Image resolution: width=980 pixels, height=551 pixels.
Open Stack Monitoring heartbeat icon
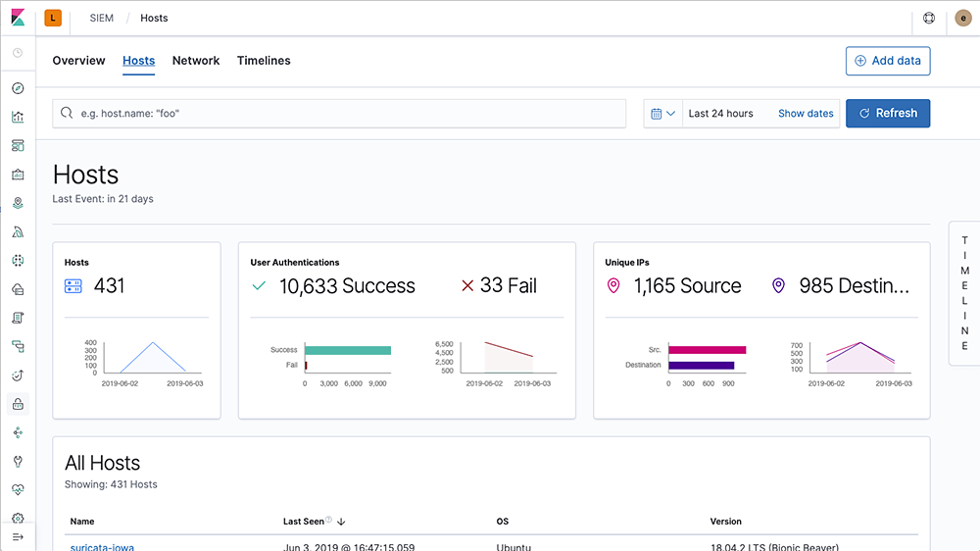tap(18, 489)
